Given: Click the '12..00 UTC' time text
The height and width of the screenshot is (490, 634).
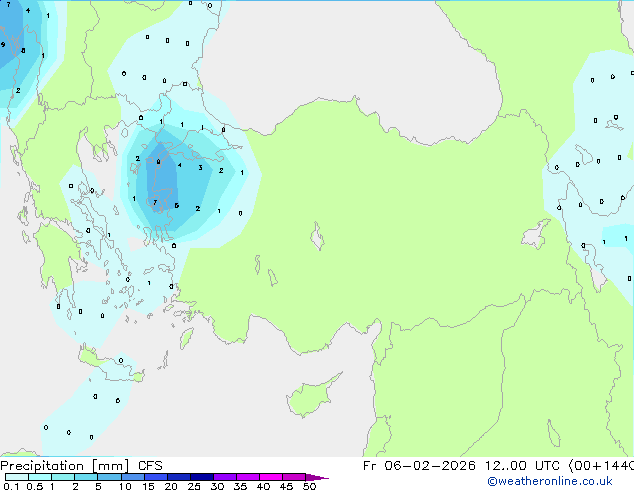Looking at the screenshot, I should (522, 466).
